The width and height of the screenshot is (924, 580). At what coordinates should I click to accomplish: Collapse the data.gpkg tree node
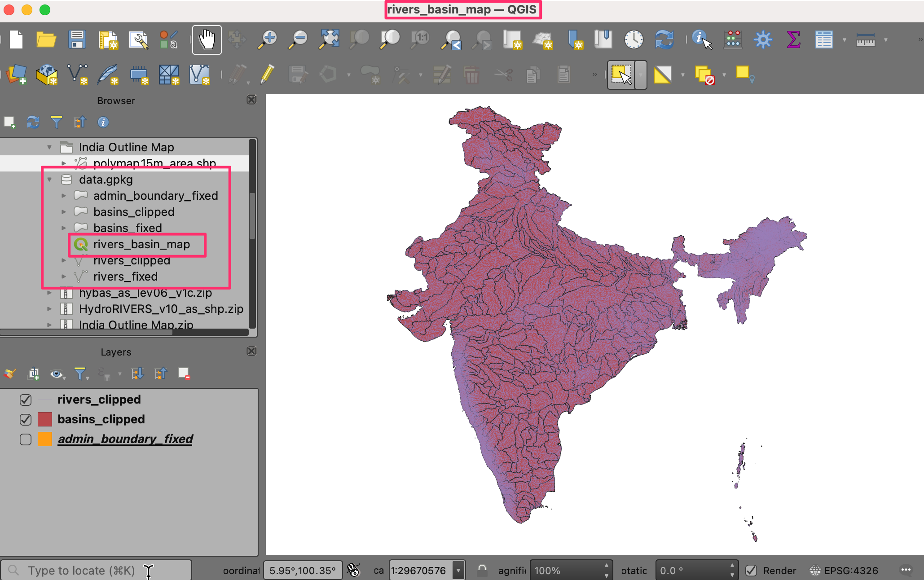click(x=50, y=180)
